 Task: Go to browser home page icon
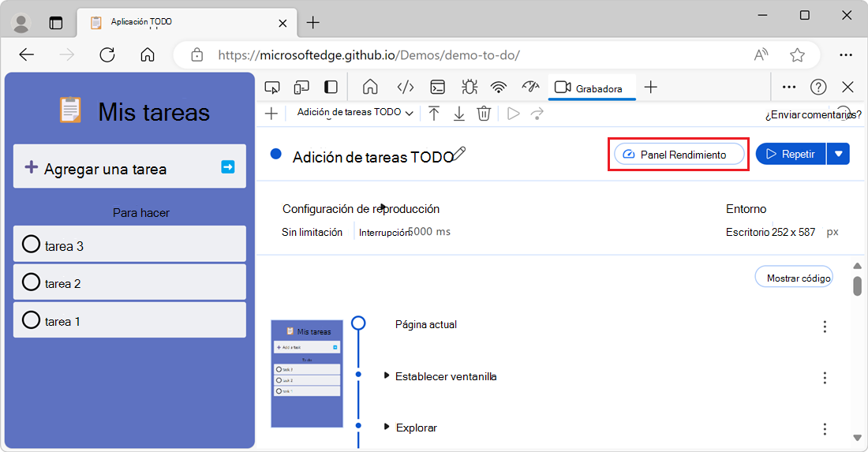tap(148, 54)
